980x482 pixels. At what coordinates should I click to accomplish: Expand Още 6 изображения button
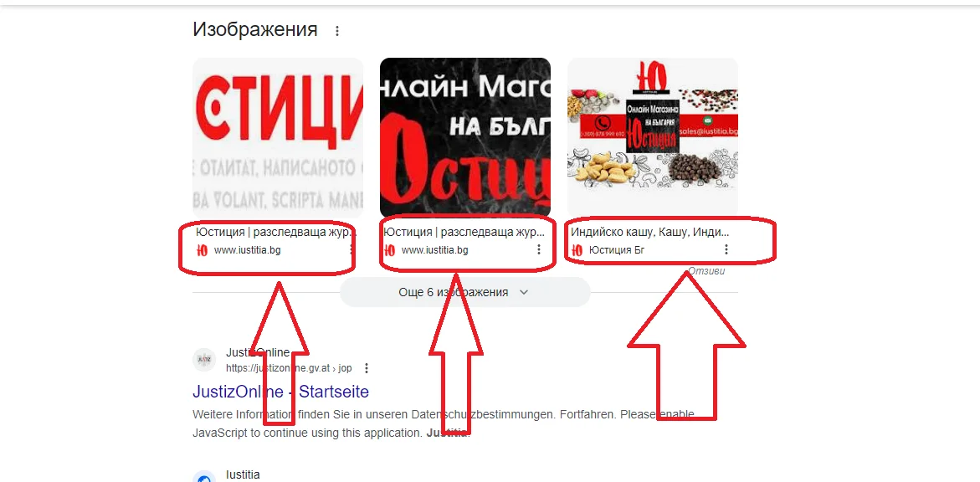click(465, 292)
